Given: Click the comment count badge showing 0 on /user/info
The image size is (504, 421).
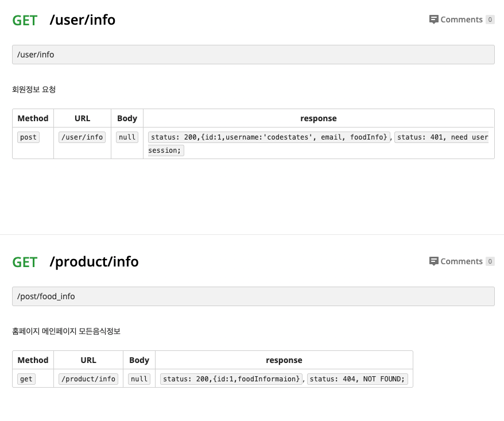Looking at the screenshot, I should coord(490,20).
